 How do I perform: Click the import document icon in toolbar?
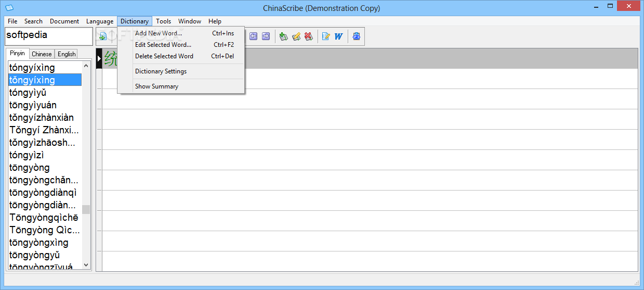point(103,36)
